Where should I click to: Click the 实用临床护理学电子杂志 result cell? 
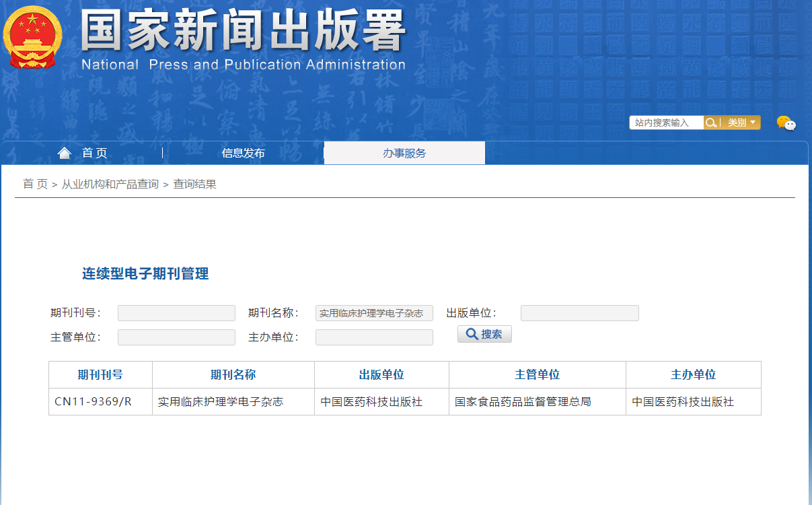point(221,402)
